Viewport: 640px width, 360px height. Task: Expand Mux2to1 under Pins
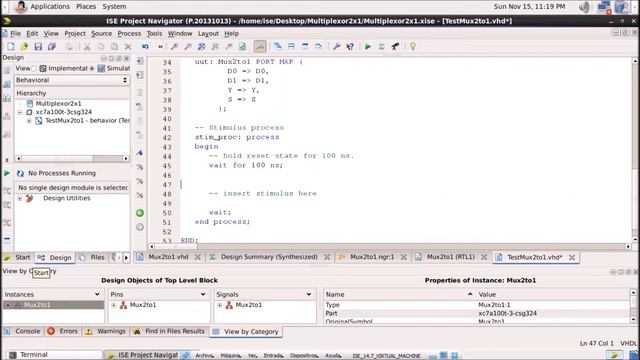tap(113, 305)
